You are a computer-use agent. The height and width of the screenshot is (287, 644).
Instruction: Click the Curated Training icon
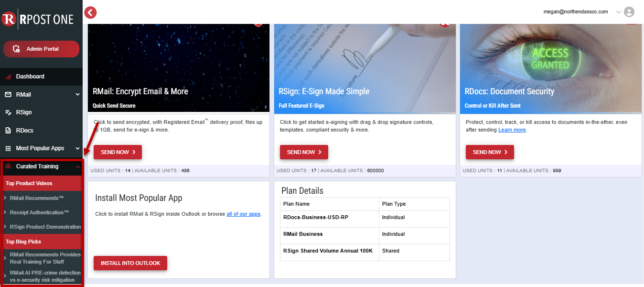point(8,166)
